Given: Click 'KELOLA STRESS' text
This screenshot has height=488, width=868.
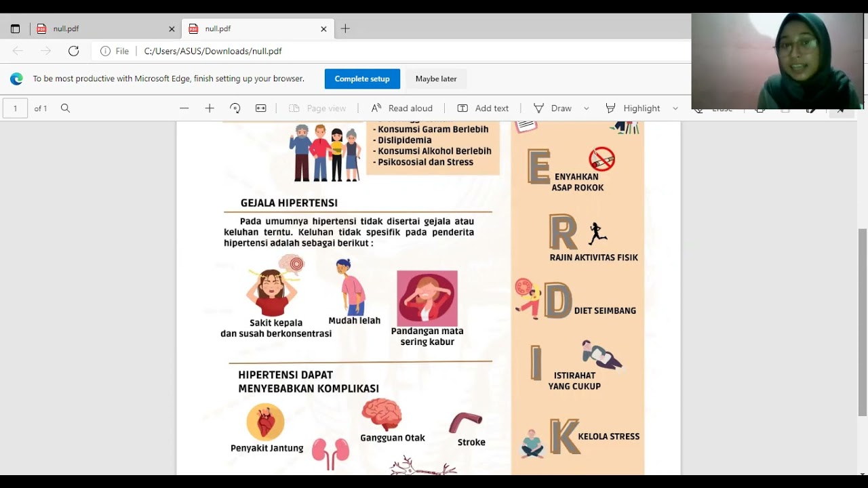Looking at the screenshot, I should (x=609, y=436).
